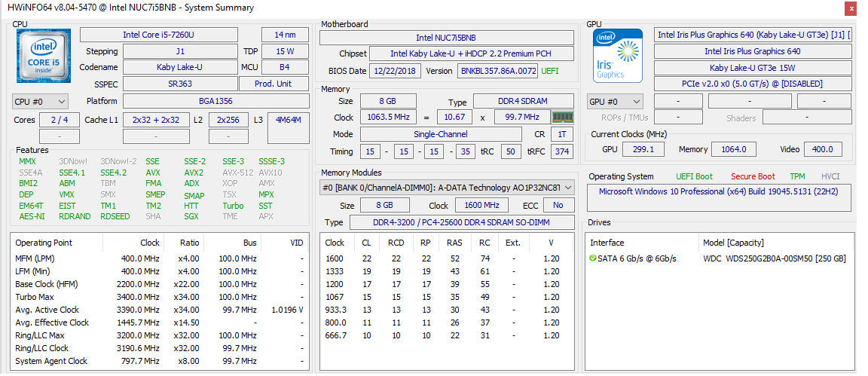Image resolution: width=868 pixels, height=376 pixels.
Task: Click the green memory module icon
Action: [x=563, y=118]
